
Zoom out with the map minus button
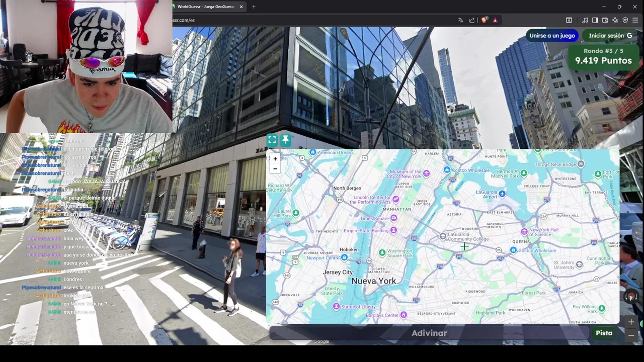click(275, 169)
